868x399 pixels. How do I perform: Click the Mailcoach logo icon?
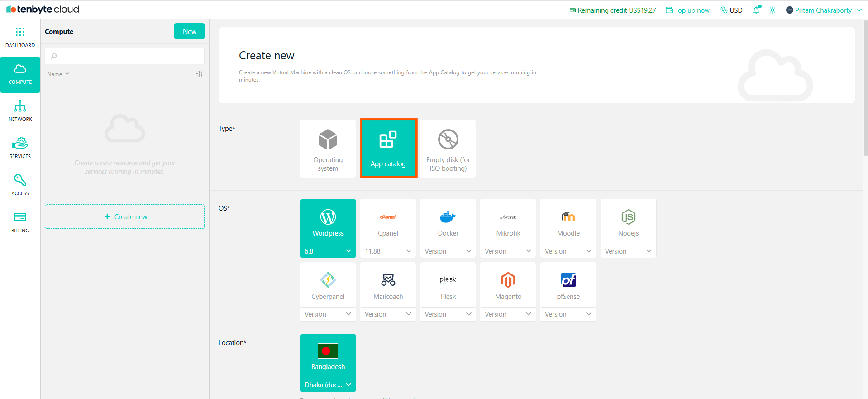388,280
